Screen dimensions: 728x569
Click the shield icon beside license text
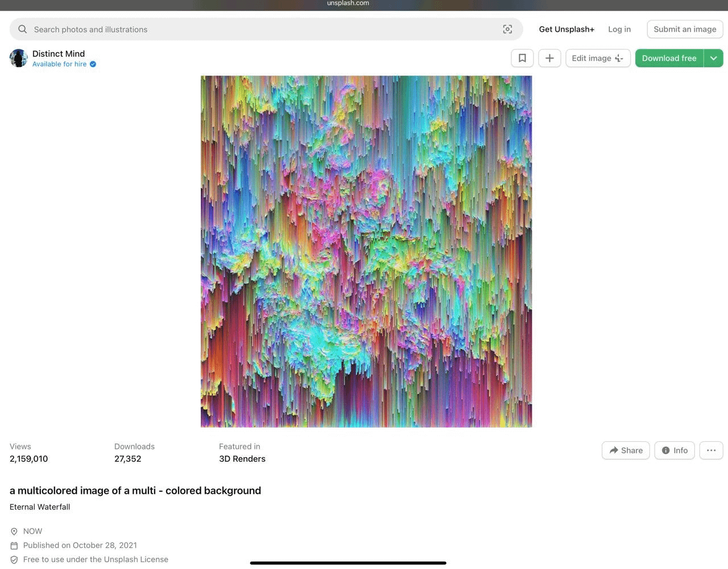(14, 560)
